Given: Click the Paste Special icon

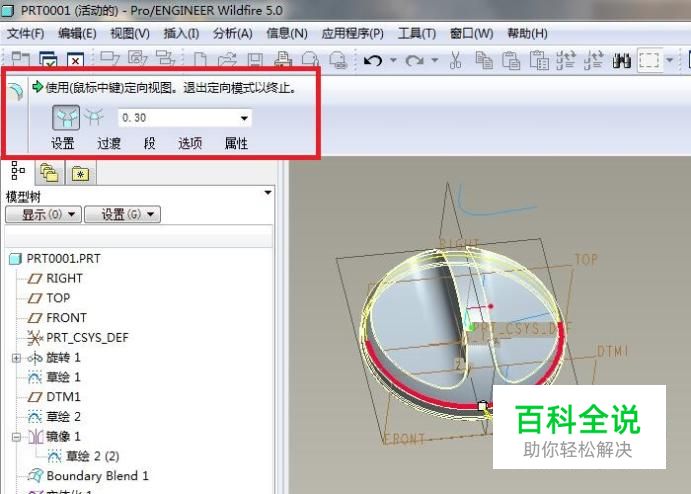Looking at the screenshot, I should click(x=539, y=60).
